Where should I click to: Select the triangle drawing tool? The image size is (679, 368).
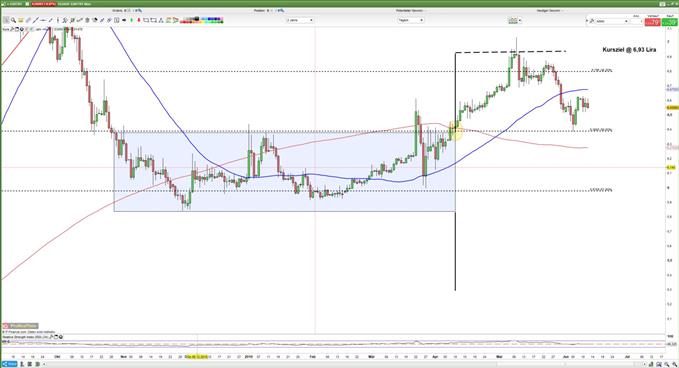tap(161, 20)
